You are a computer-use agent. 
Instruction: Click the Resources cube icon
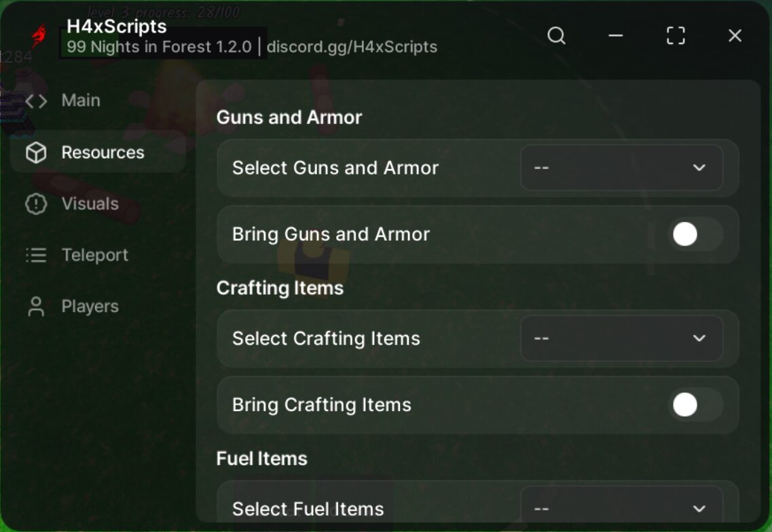[x=36, y=153]
